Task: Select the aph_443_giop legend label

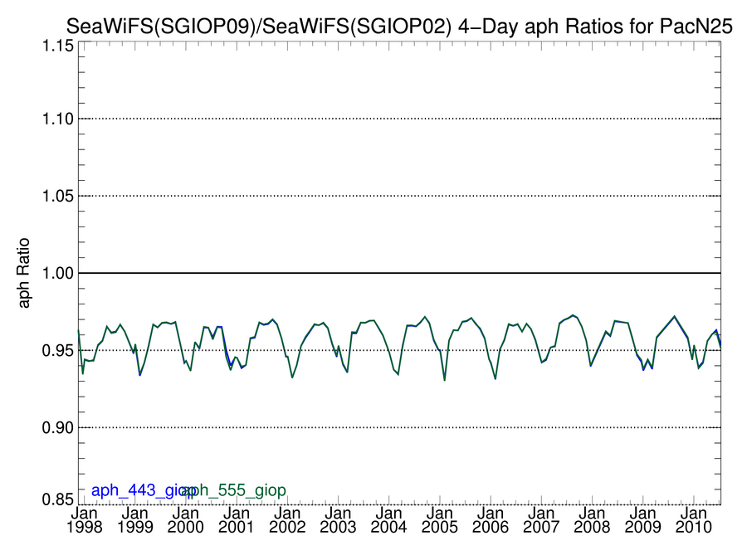Action: 144,490
